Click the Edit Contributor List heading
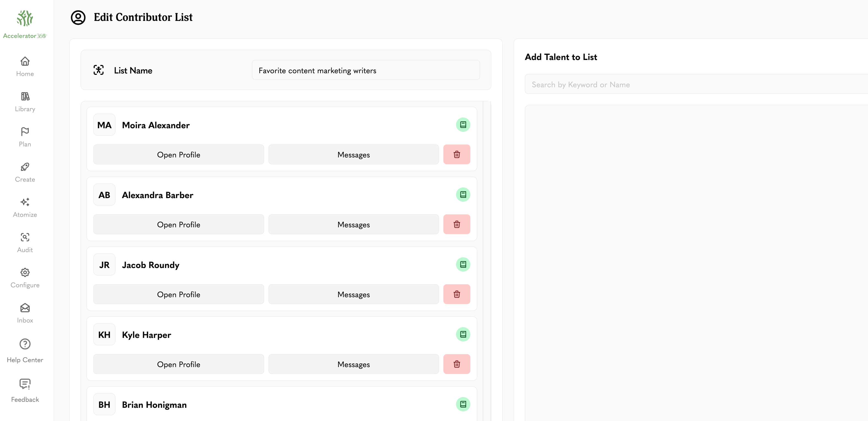The image size is (868, 421). 143,17
